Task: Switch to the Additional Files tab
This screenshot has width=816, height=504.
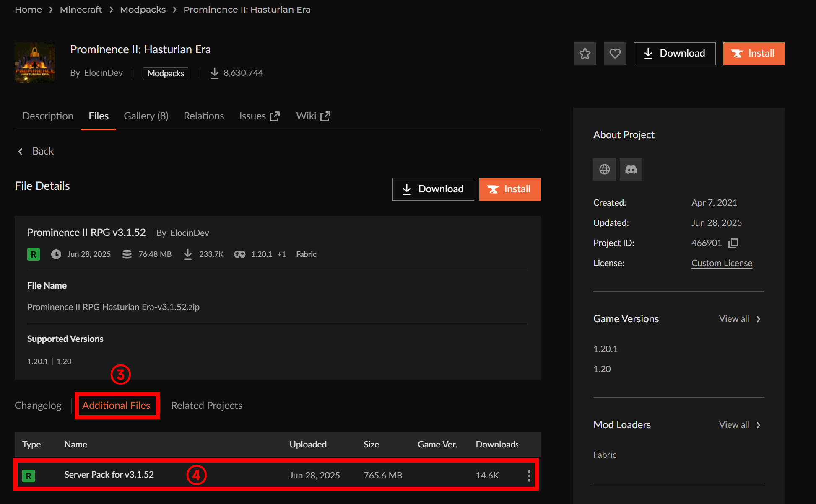Action: tap(116, 406)
